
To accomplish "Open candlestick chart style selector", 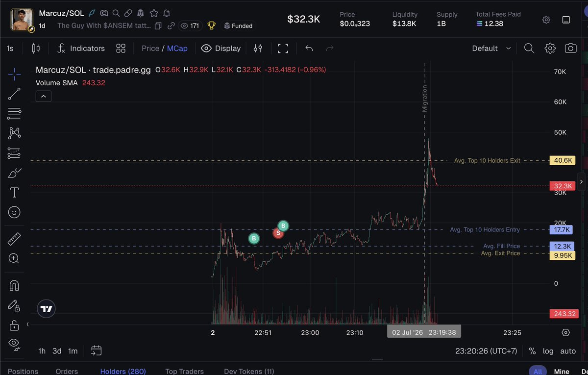I will coord(35,48).
